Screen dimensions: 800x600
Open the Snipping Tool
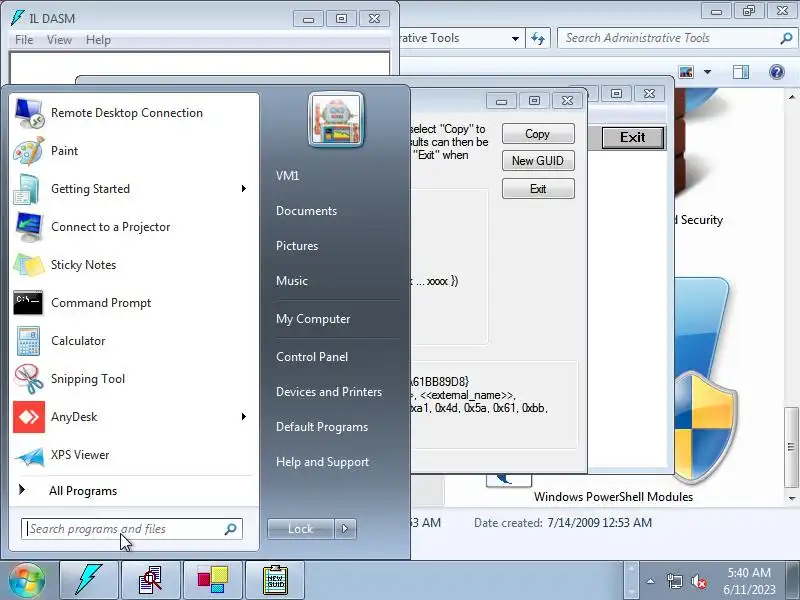[133, 379]
